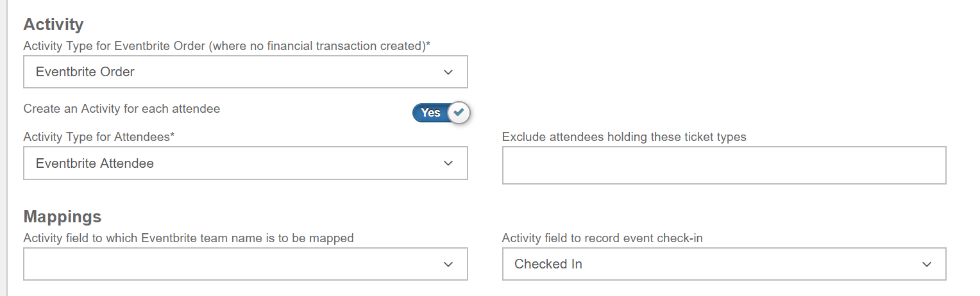
Task: Click the chevron arrow in Eventbrite Attendee field
Action: point(448,164)
